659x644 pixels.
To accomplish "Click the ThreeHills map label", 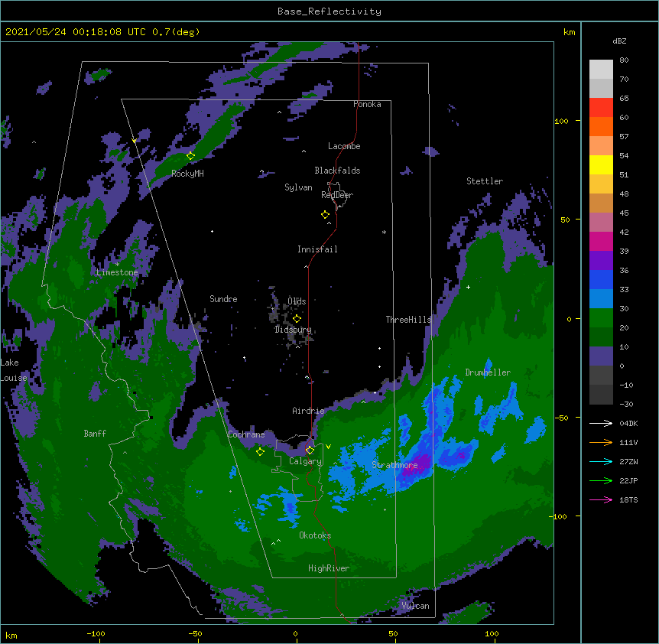I will [408, 320].
